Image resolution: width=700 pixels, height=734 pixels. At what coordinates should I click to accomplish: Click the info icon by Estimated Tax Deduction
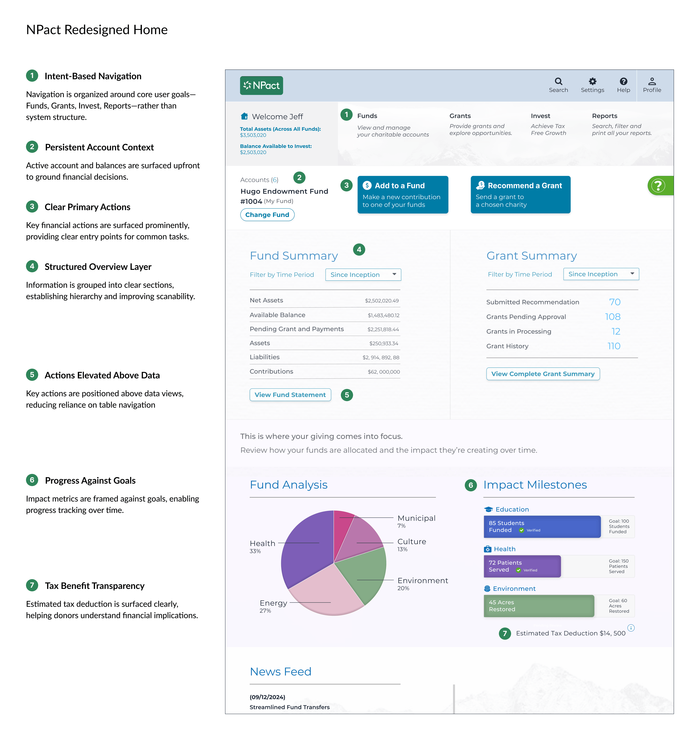tap(631, 628)
